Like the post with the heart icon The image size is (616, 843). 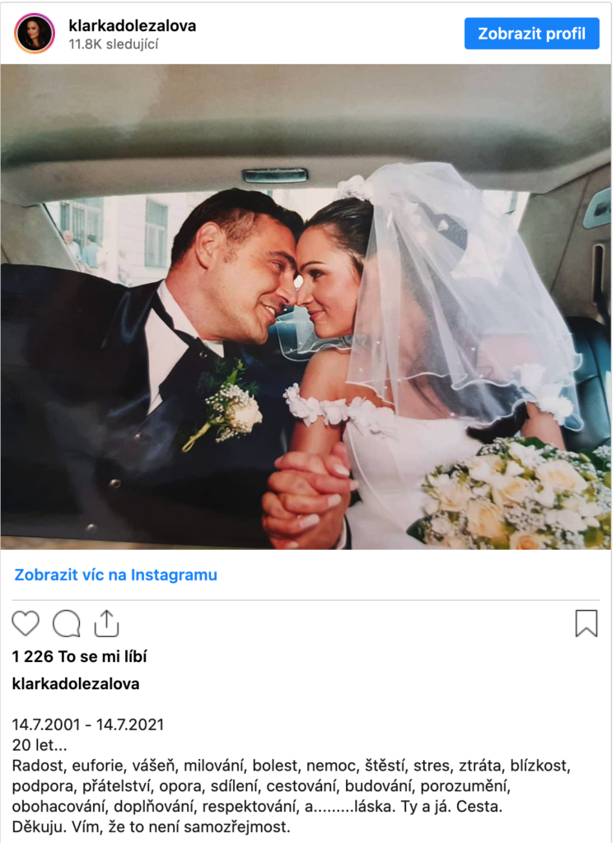[x=26, y=624]
